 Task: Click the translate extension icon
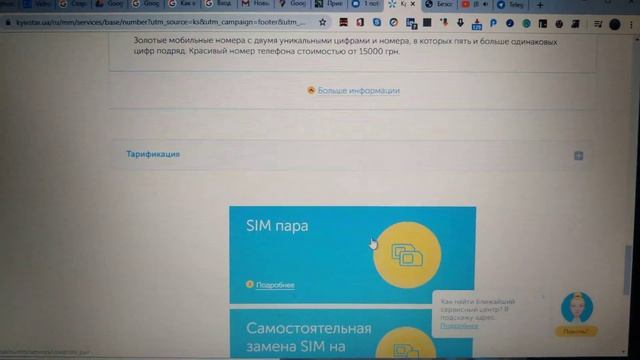coord(411,23)
